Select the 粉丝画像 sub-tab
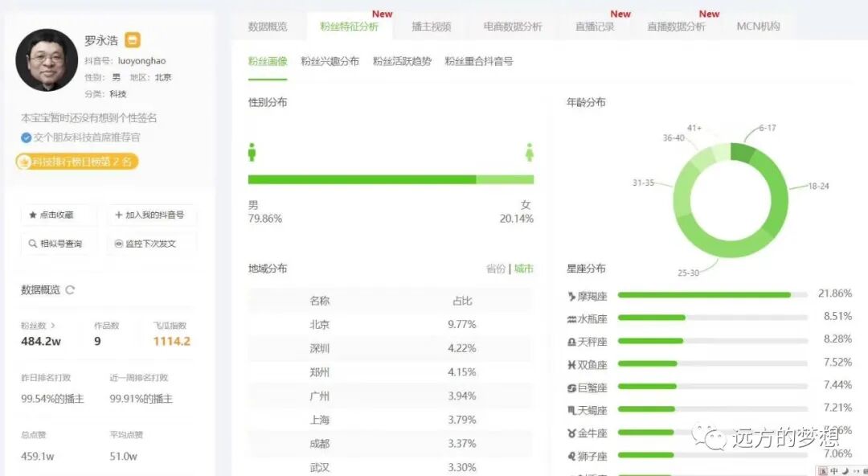868x476 pixels. [268, 61]
